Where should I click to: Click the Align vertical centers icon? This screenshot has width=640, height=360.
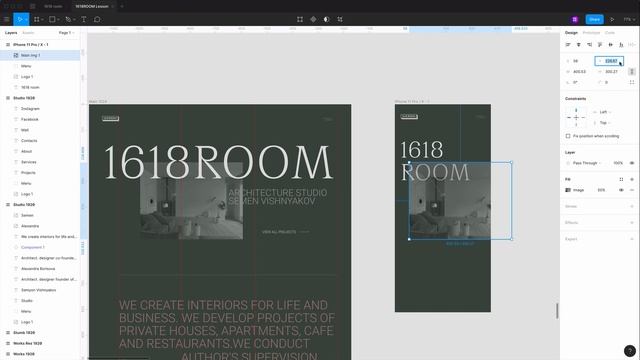(x=610, y=44)
